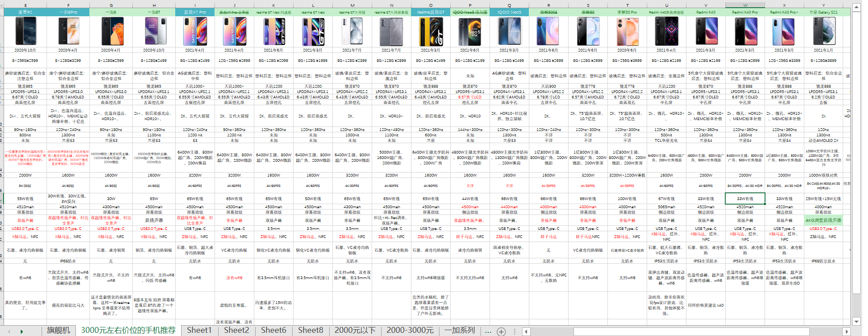868x336 pixels.
Task: Open the 一加系列 sheet tab
Action: click(x=460, y=331)
